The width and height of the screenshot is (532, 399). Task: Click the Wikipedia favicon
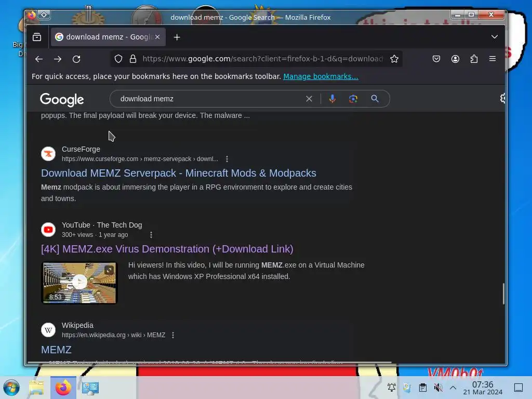coord(48,330)
